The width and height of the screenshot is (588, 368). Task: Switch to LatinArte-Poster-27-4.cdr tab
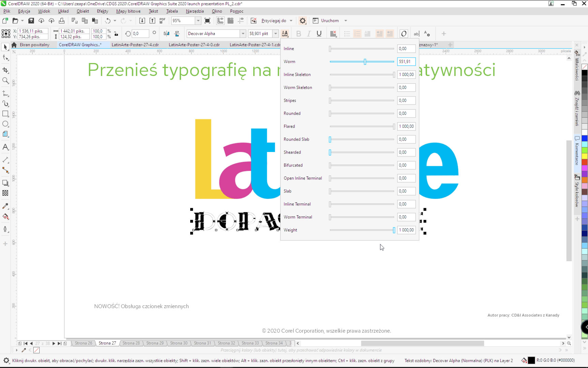(x=135, y=45)
